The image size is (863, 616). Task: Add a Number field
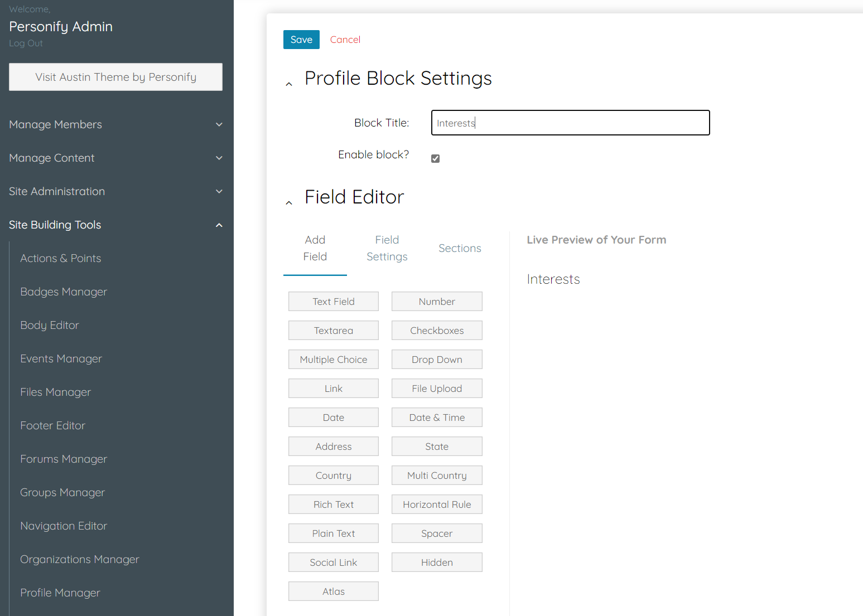coord(437,302)
